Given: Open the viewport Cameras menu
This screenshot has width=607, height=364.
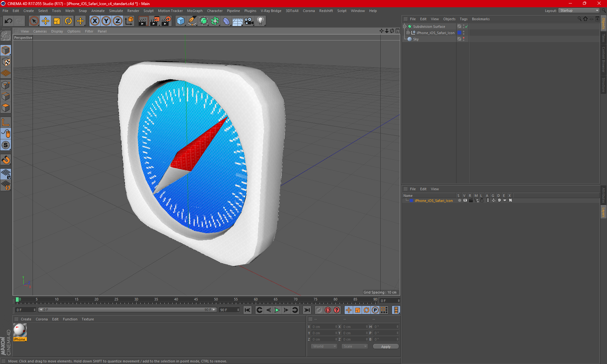Looking at the screenshot, I should pyautogui.click(x=40, y=31).
